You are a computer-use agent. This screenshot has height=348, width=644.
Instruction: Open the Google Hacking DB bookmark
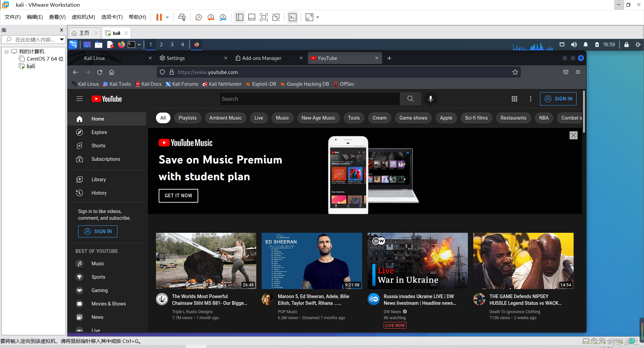pyautogui.click(x=305, y=84)
